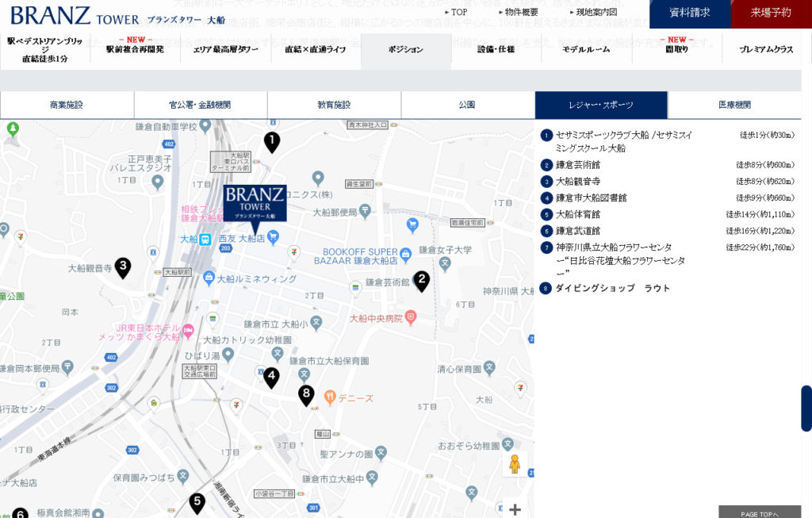812x518 pixels.
Task: Open 物件概要 link
Action: point(519,12)
